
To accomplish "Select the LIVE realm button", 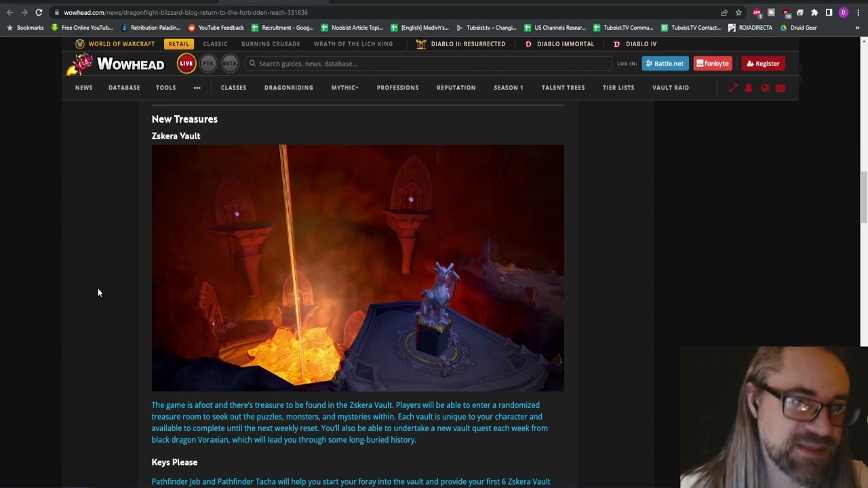I will (186, 64).
